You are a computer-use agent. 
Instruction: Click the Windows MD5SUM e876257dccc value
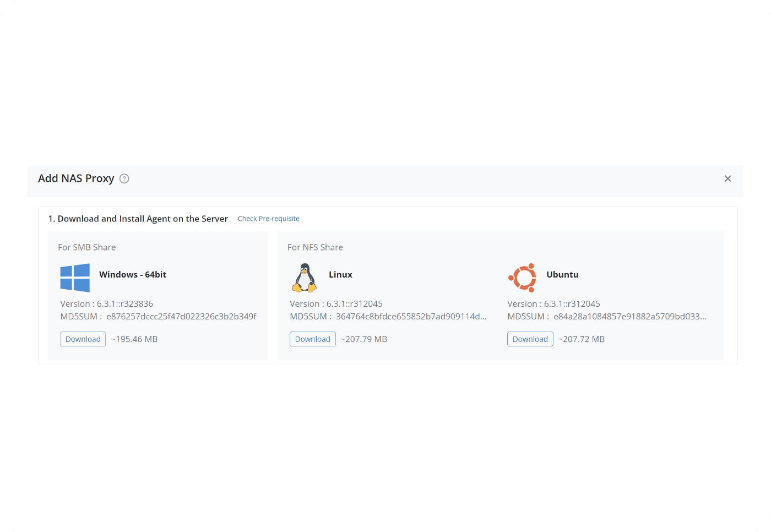coord(181,317)
